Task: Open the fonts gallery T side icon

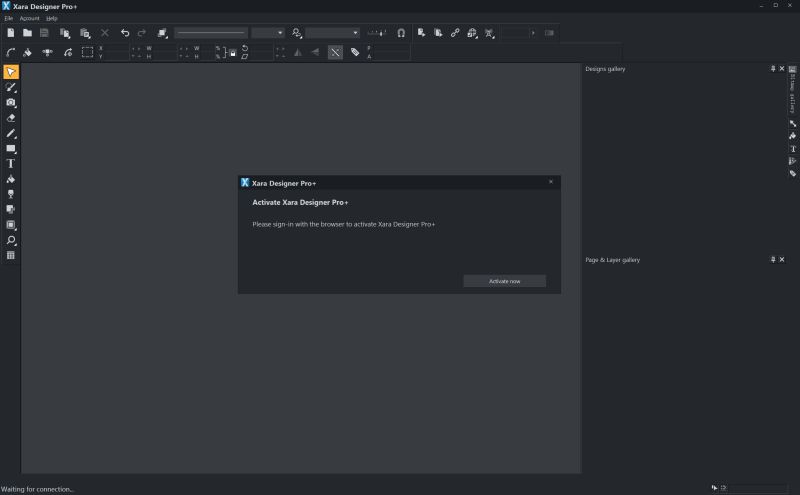Action: point(792,148)
